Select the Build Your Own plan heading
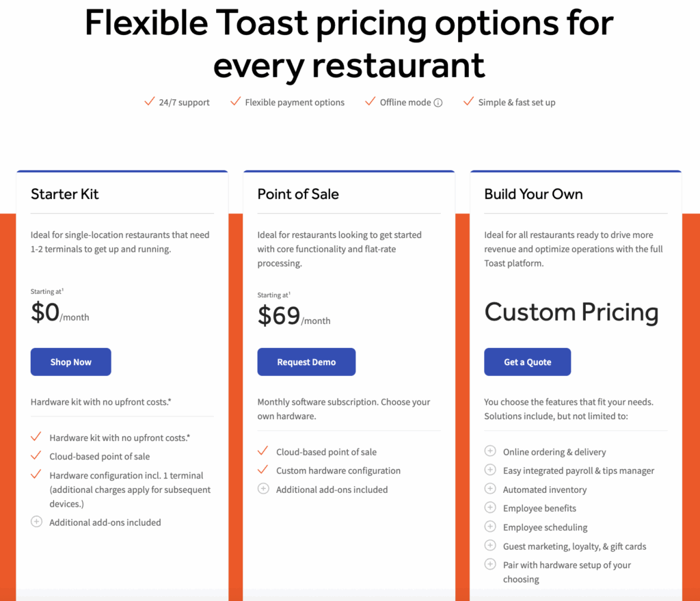Screen dimensions: 700x601 coord(533,194)
